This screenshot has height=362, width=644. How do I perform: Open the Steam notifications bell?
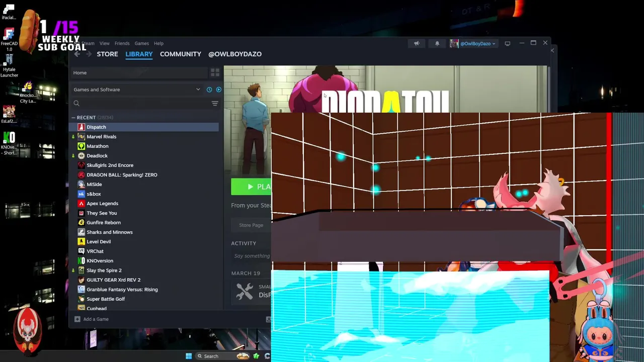click(x=437, y=44)
